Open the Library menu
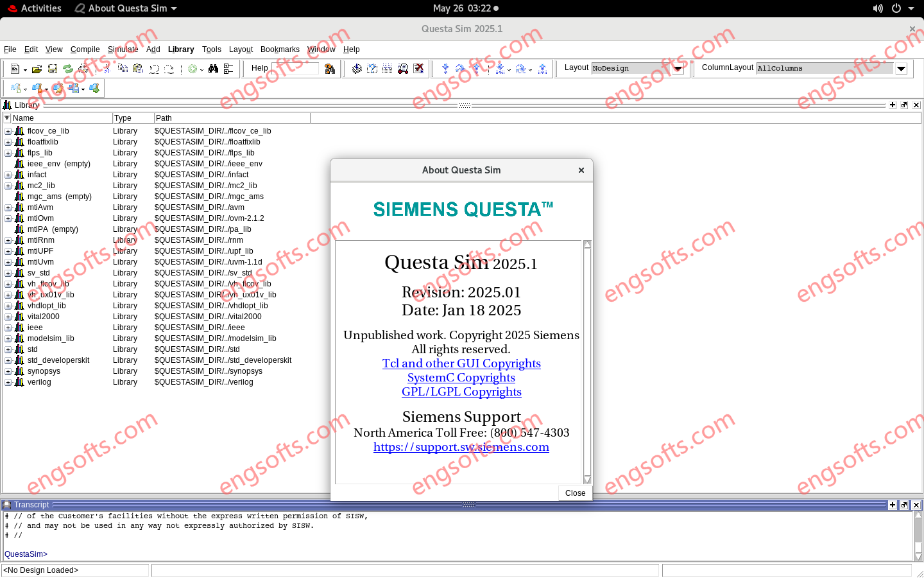Image resolution: width=924 pixels, height=578 pixels. tap(181, 49)
